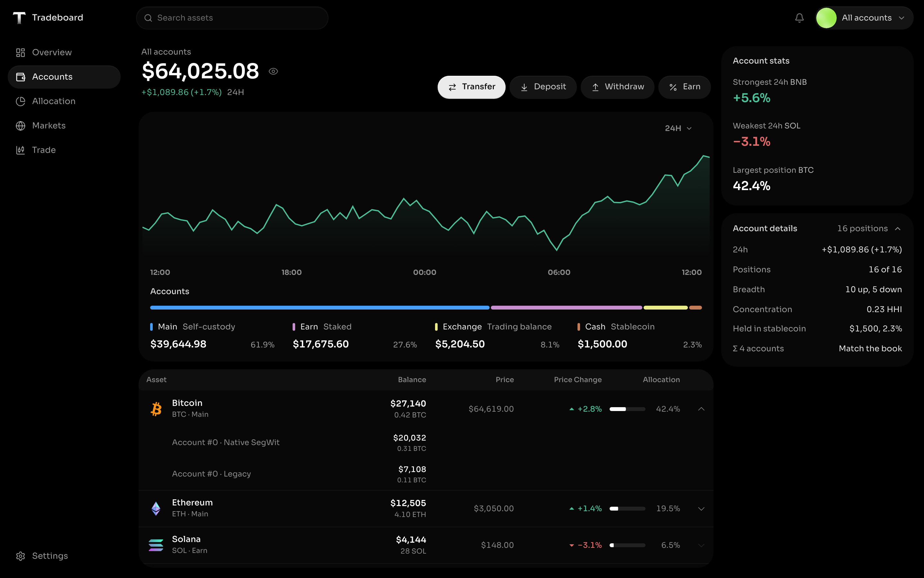This screenshot has height=578, width=924.
Task: Click the Settings gear icon
Action: pos(21,556)
